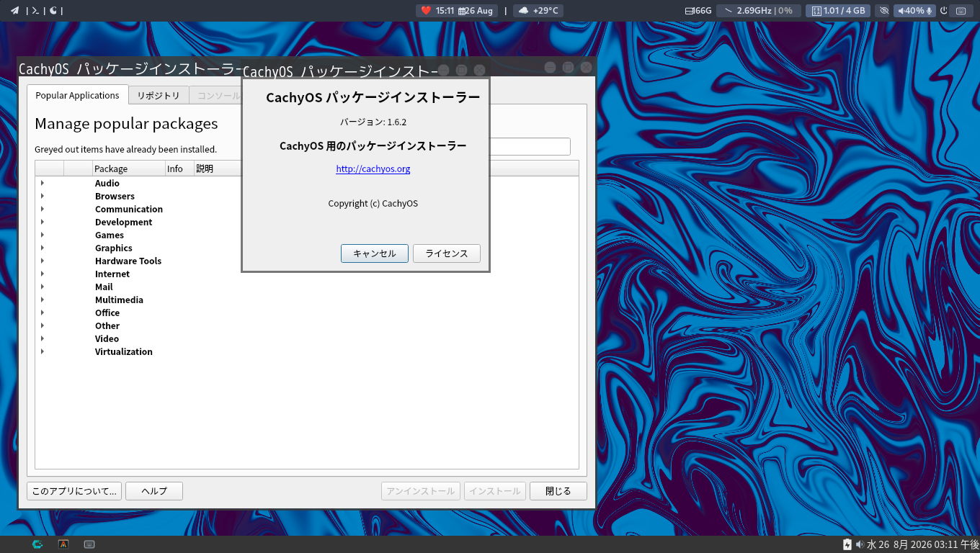This screenshot has width=980, height=553.
Task: Click the keyboard icon in bottom panel
Action: pos(89,544)
